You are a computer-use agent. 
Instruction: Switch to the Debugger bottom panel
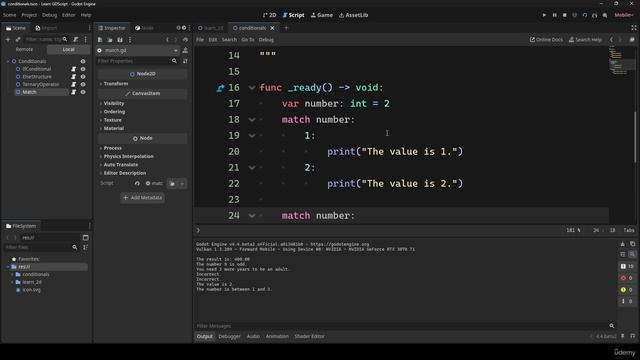click(229, 336)
